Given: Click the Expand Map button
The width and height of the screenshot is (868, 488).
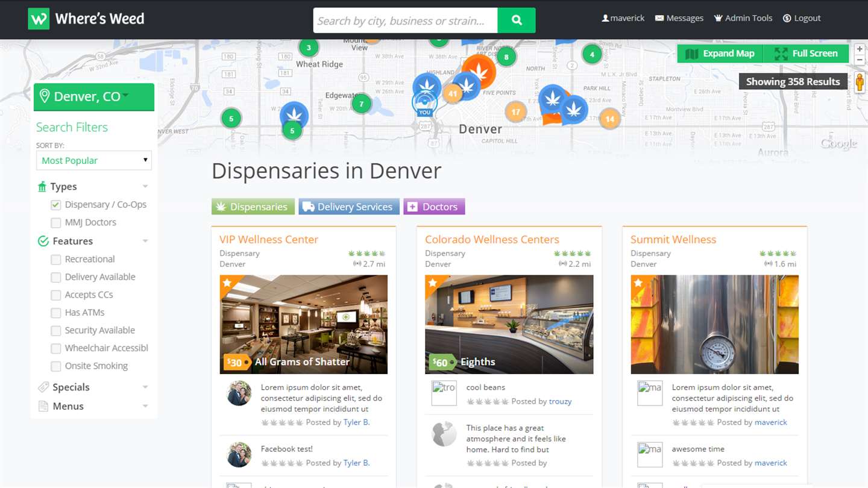Looking at the screenshot, I should pyautogui.click(x=720, y=54).
